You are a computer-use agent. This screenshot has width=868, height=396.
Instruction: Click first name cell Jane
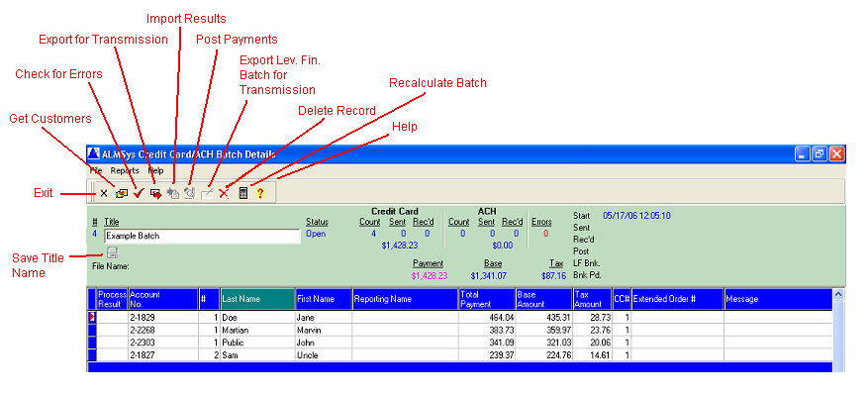(324, 318)
